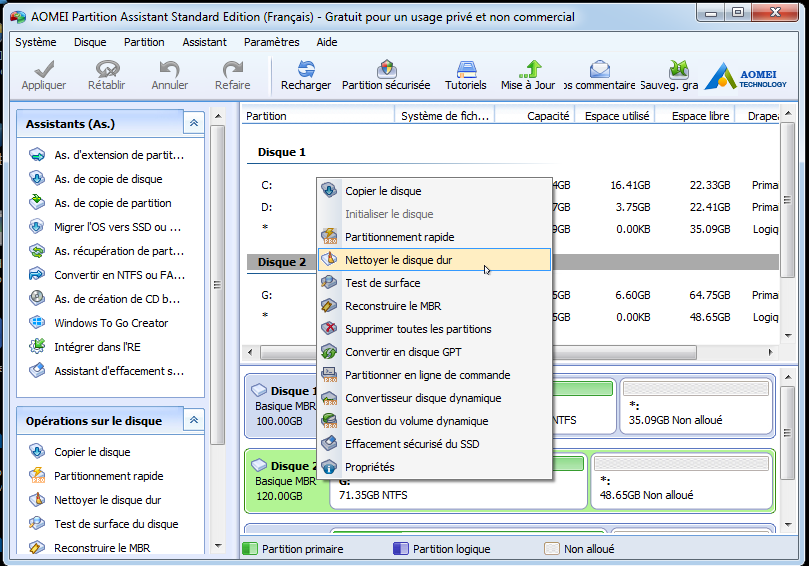Image resolution: width=809 pixels, height=566 pixels.
Task: Click the sidebar Copier le disque icon
Action: (x=37, y=451)
